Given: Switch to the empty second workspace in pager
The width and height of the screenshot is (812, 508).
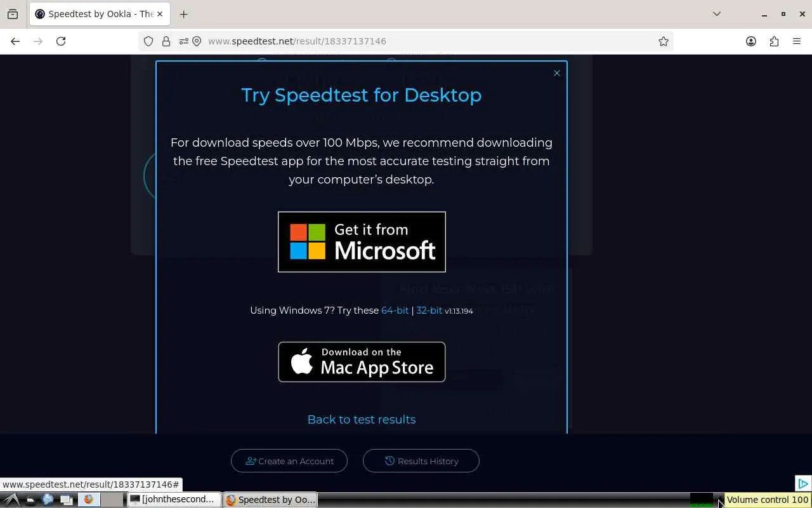Looking at the screenshot, I should (112, 500).
